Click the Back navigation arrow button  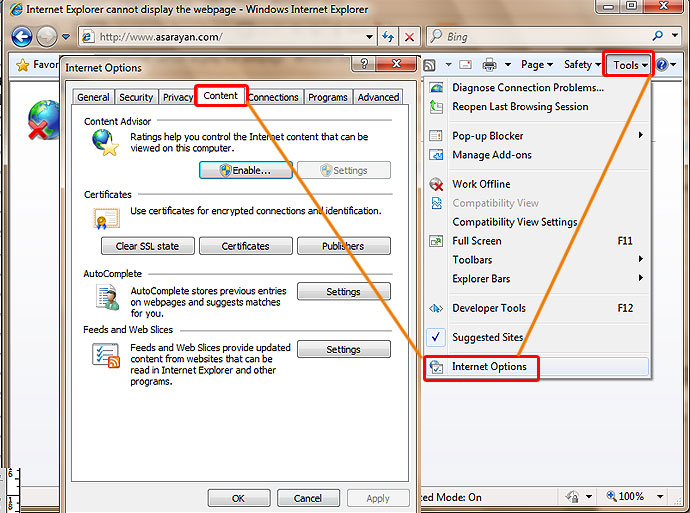[21, 37]
